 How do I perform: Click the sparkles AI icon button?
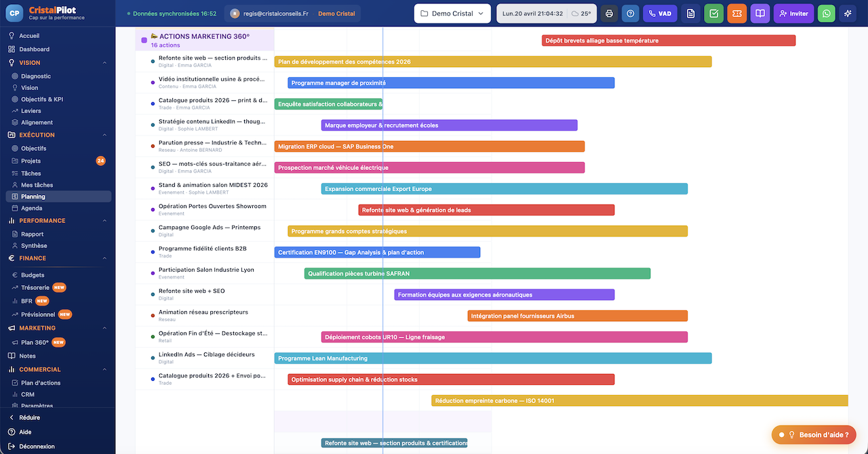tap(848, 14)
